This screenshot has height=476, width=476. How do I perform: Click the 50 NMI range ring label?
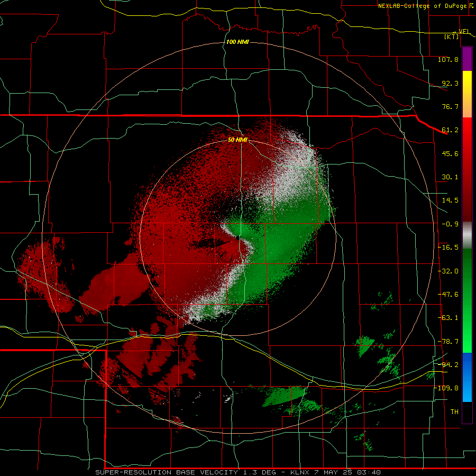point(237,140)
